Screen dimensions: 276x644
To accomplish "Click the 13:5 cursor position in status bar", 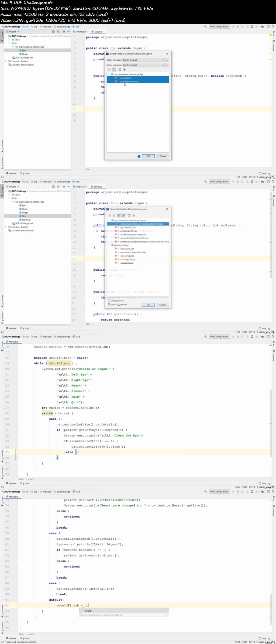I will coord(238,332).
